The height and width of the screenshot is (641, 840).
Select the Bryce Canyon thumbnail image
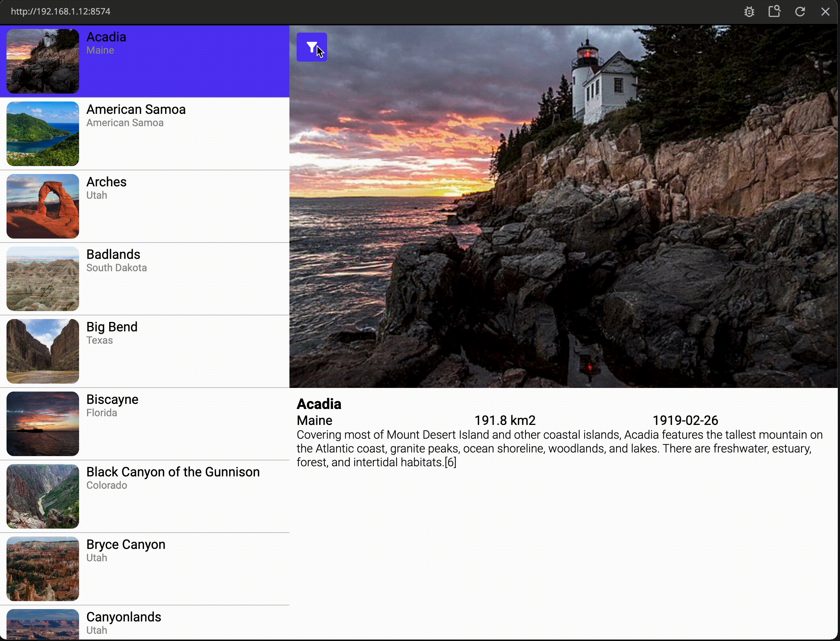point(43,568)
